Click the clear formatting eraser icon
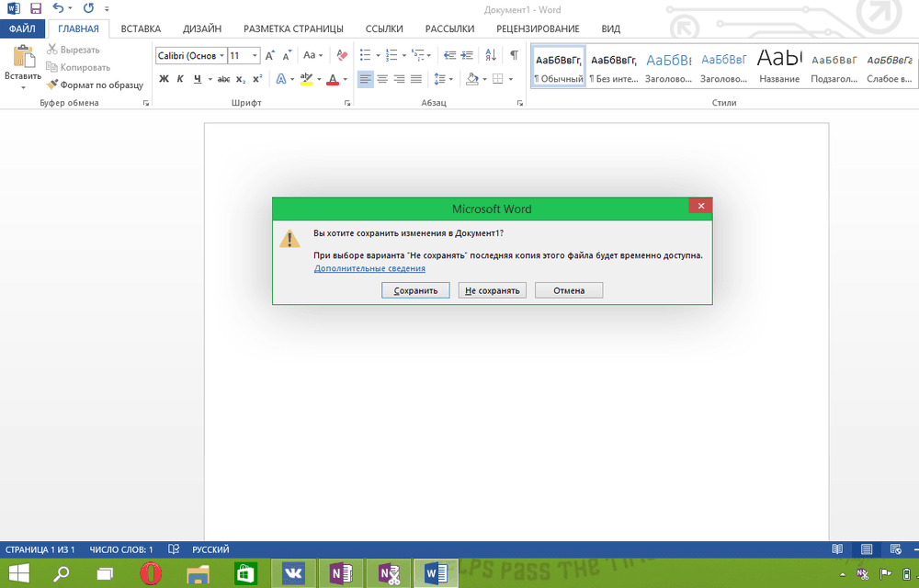Screen dimensions: 919x588 click(342, 56)
